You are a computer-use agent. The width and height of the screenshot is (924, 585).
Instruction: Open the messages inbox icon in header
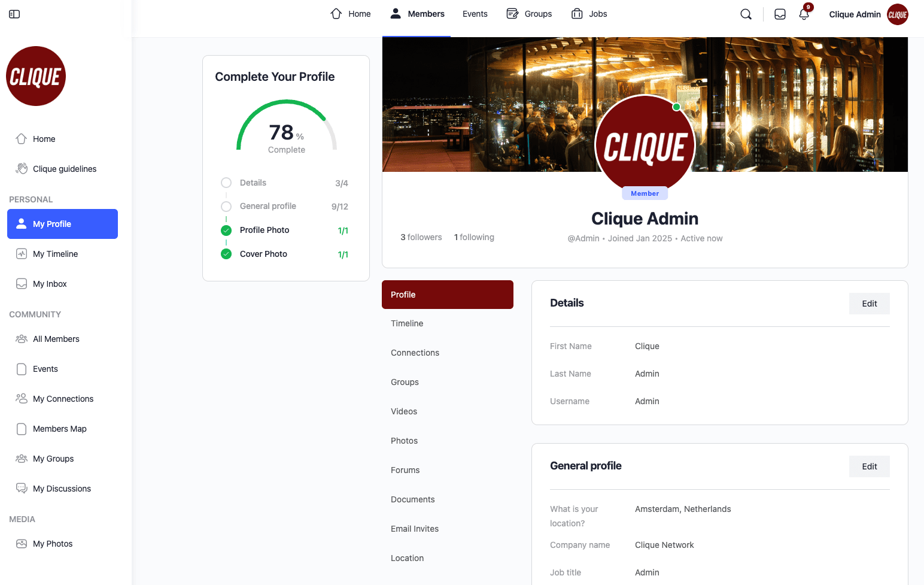click(x=780, y=14)
